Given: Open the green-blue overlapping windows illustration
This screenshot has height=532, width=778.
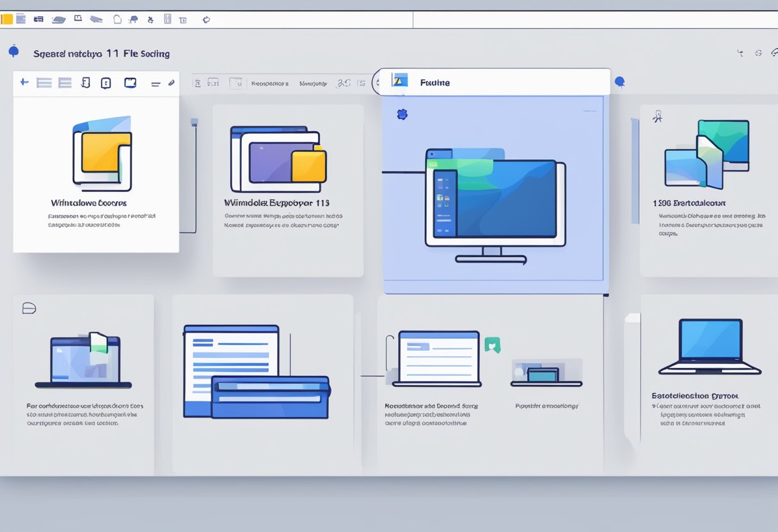Looking at the screenshot, I should [706, 153].
